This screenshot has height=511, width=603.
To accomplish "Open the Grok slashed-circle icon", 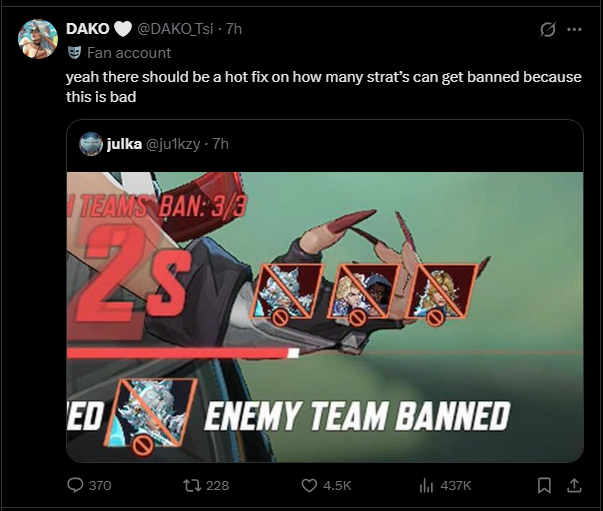I will pos(547,29).
